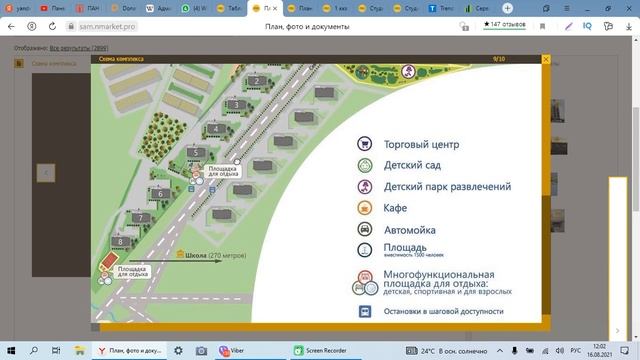Viewport: 640px width, 360px height.
Task: Close the complex scheme lightbox
Action: 546,59
